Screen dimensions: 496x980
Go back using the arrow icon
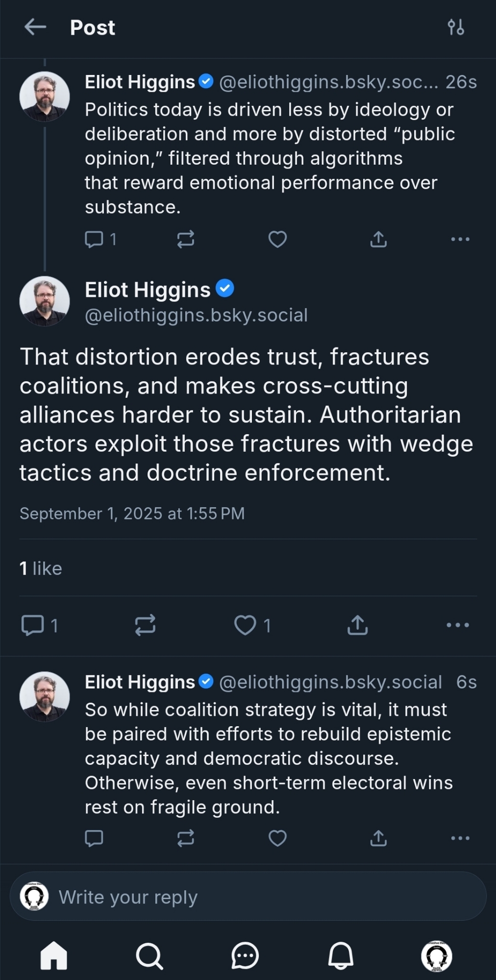tap(35, 27)
